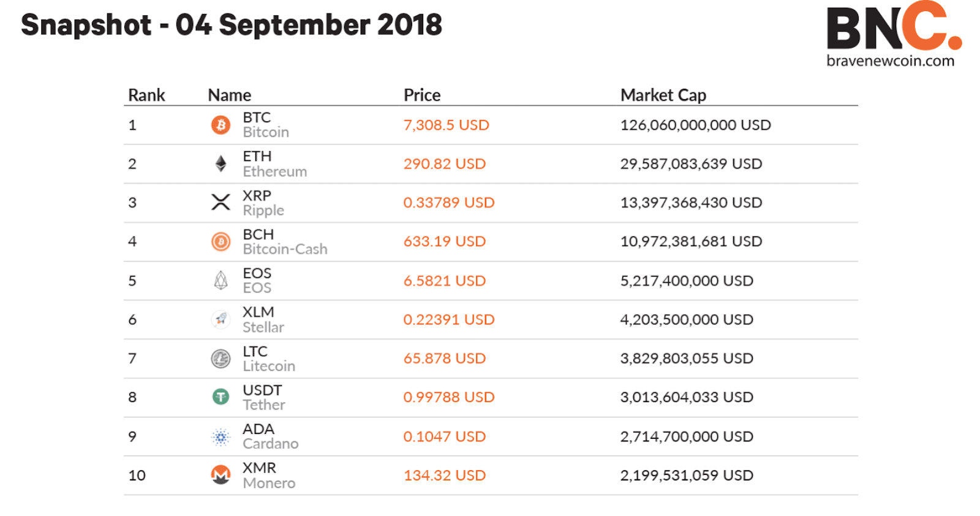This screenshot has height=516, width=980.
Task: Click the Ethereum diamond icon
Action: 221,163
